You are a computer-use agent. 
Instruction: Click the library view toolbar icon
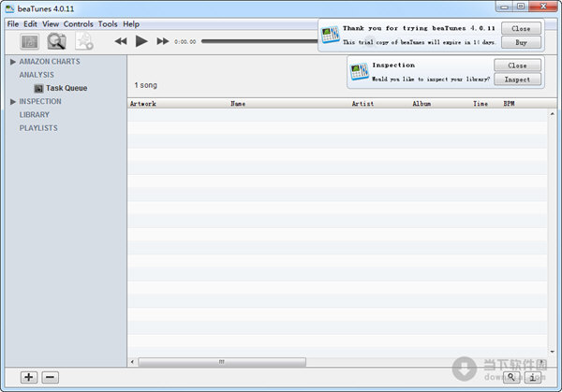tap(30, 41)
